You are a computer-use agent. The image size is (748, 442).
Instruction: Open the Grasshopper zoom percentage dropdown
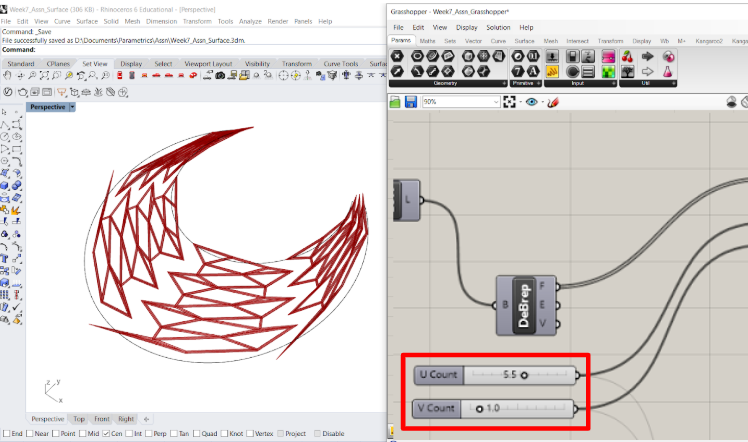click(x=496, y=102)
